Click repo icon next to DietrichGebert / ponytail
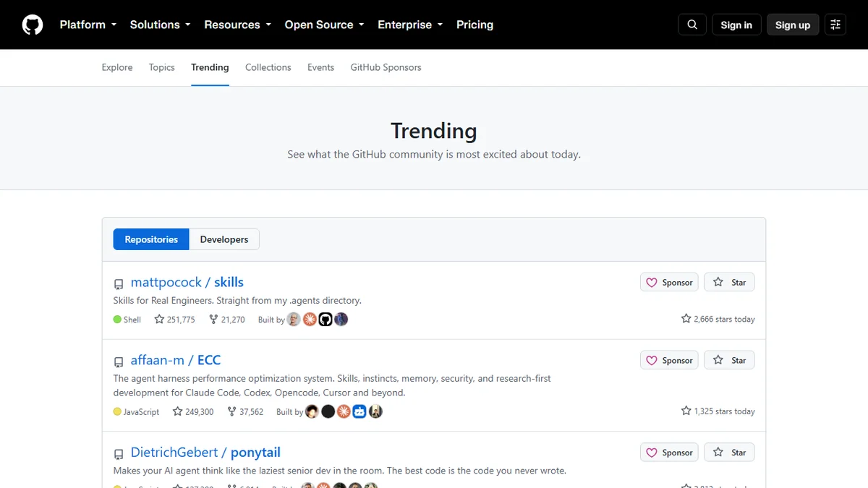 (119, 454)
